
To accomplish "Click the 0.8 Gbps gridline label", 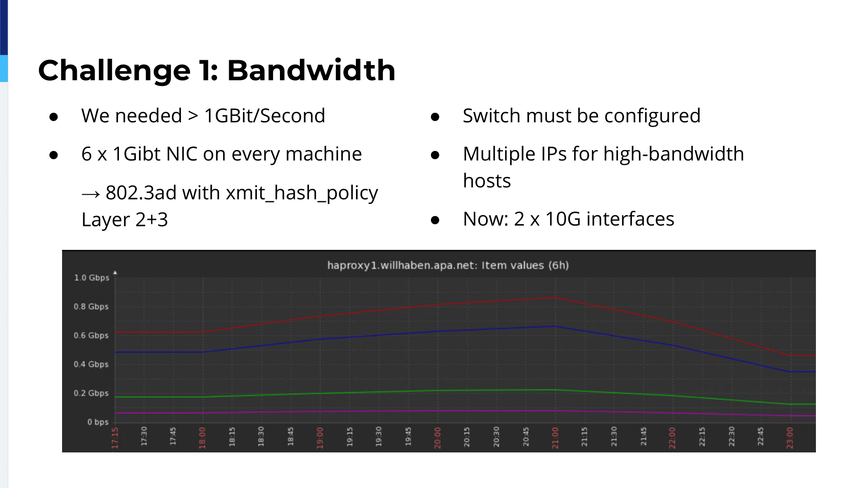I will coord(90,306).
